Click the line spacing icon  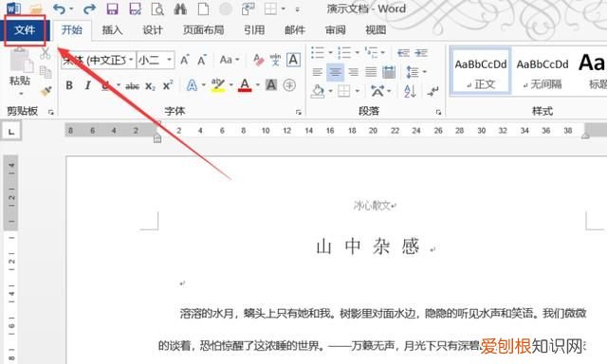coord(412,72)
